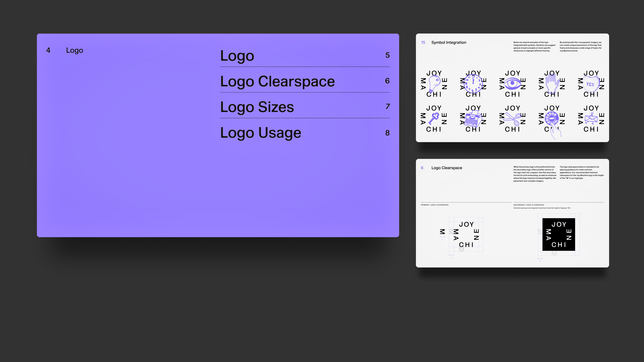The image size is (644, 362).
Task: Click the primary logo clearspace diagram
Action: click(x=466, y=234)
